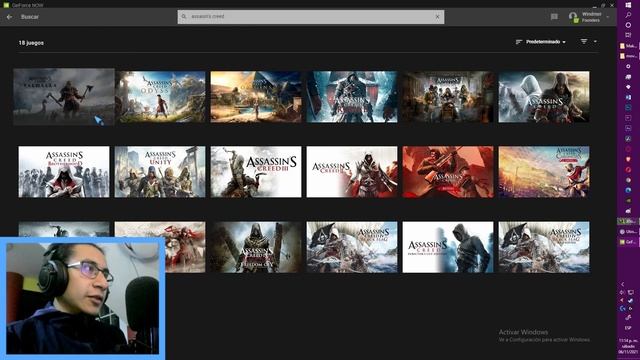Click the Cortana circle on taskbar

(x=628, y=25)
